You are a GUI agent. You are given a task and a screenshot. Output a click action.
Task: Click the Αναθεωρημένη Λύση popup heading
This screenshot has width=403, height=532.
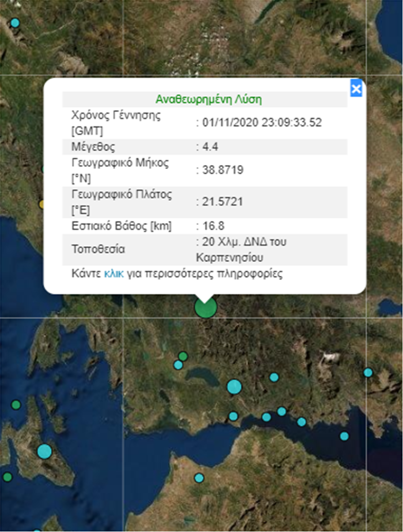pos(208,100)
